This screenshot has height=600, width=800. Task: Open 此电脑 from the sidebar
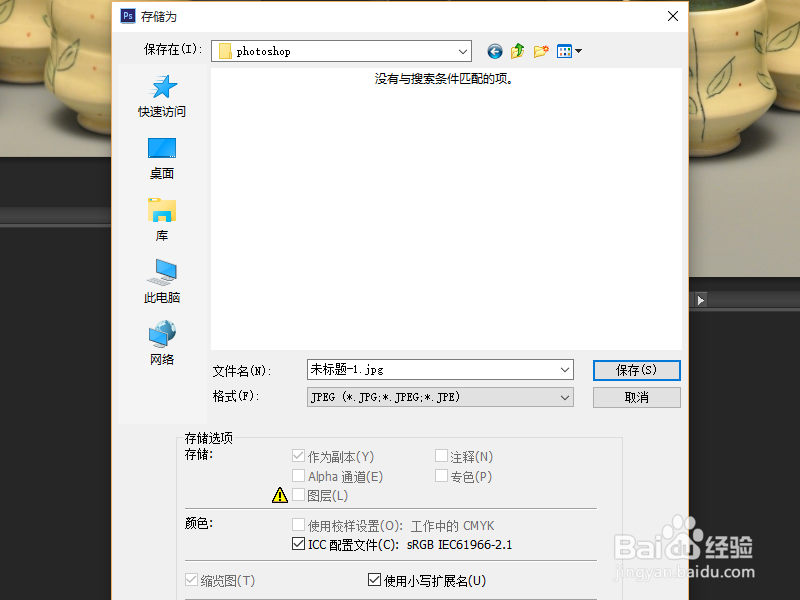161,280
